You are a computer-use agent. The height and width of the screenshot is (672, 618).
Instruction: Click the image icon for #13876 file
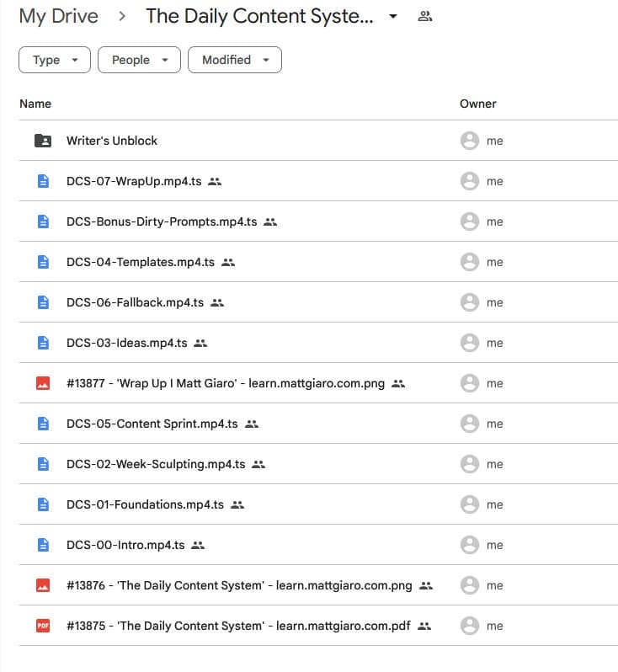coord(43,585)
